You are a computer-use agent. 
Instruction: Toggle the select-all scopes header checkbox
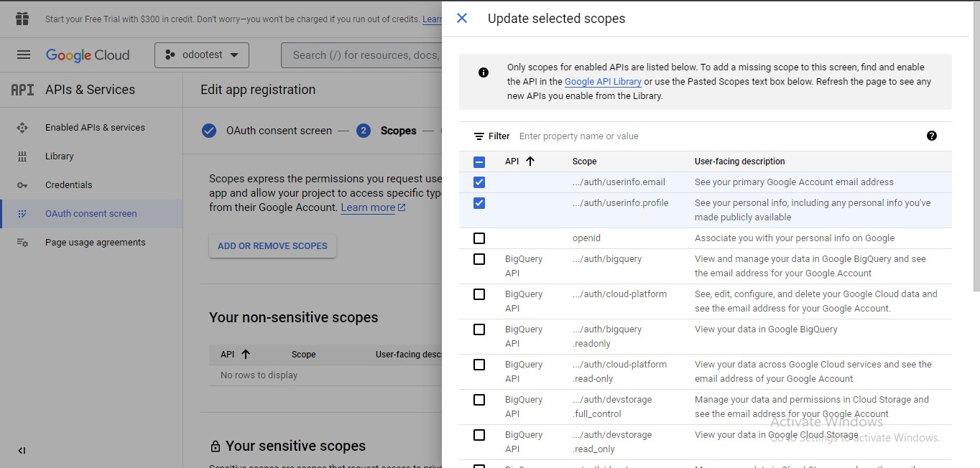[x=479, y=162]
